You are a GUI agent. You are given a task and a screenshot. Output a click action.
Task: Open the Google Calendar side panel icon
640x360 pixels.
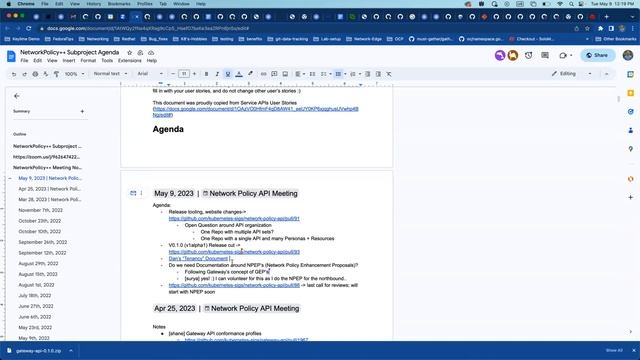(x=631, y=74)
